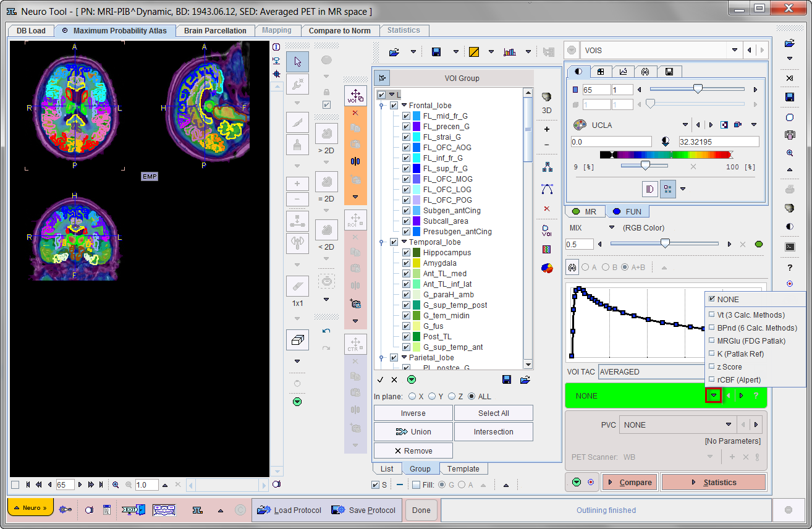
Task: Click the Inverse button
Action: coord(413,413)
